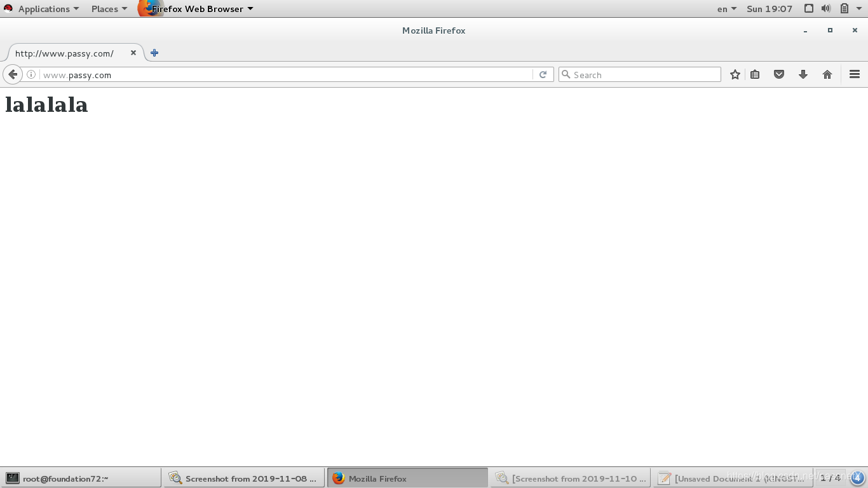The width and height of the screenshot is (868, 488).
Task: Click the battery status icon
Action: click(844, 9)
